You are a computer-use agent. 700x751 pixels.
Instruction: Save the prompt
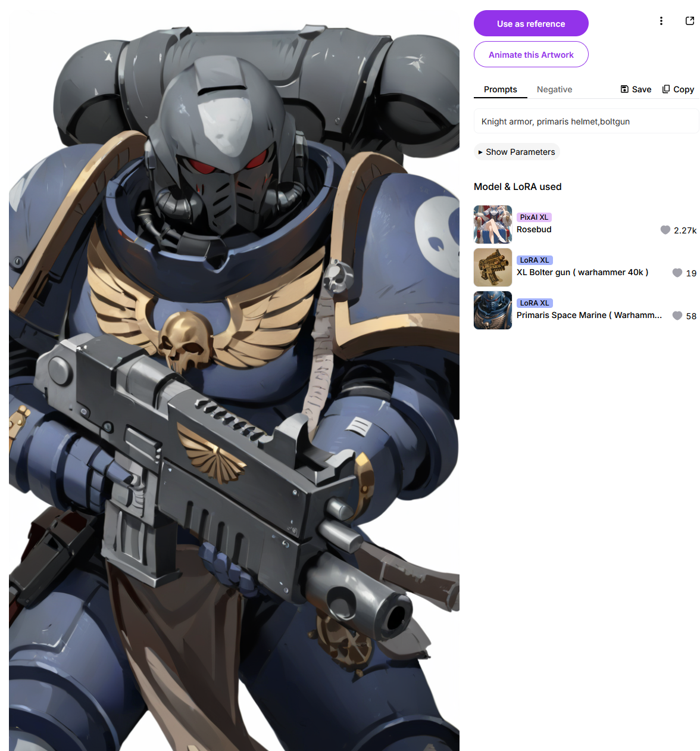pos(636,89)
